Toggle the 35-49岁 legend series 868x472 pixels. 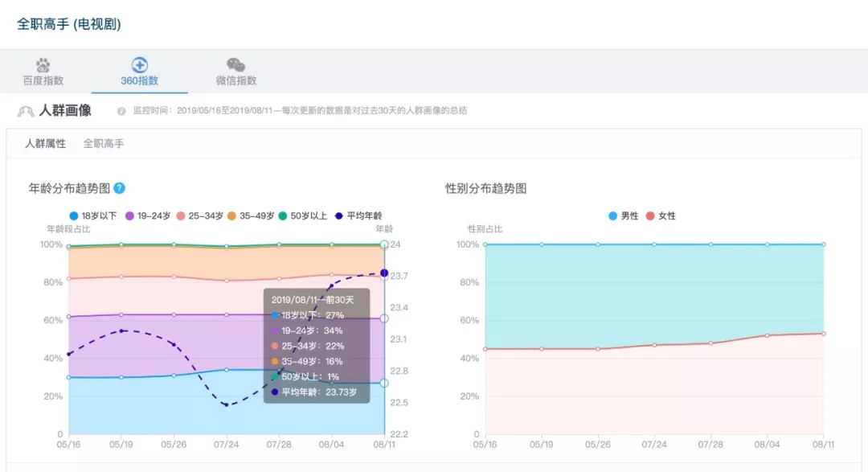pos(251,216)
